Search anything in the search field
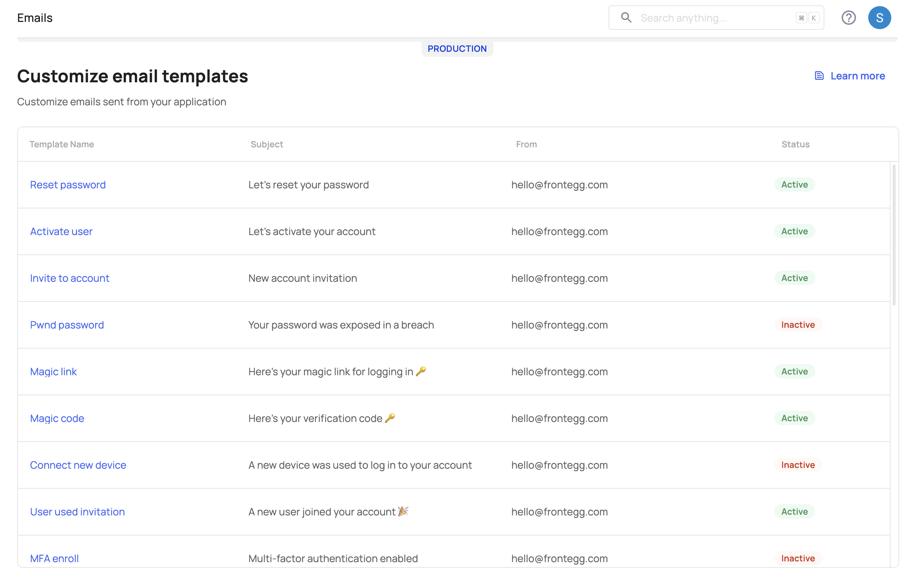Screen dimensions: 915x588 (716, 17)
